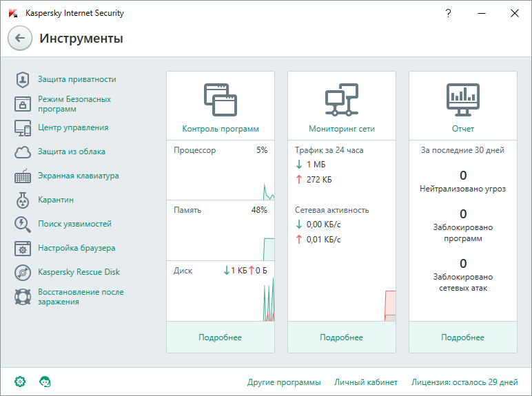The width and height of the screenshot is (532, 396).
Task: Open Режим Безопасных программ link
Action: tap(74, 104)
